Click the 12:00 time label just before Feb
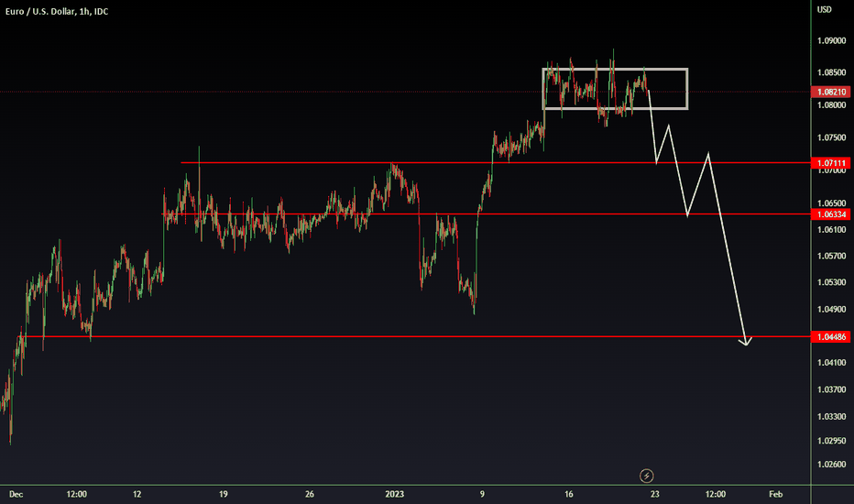 click(715, 494)
